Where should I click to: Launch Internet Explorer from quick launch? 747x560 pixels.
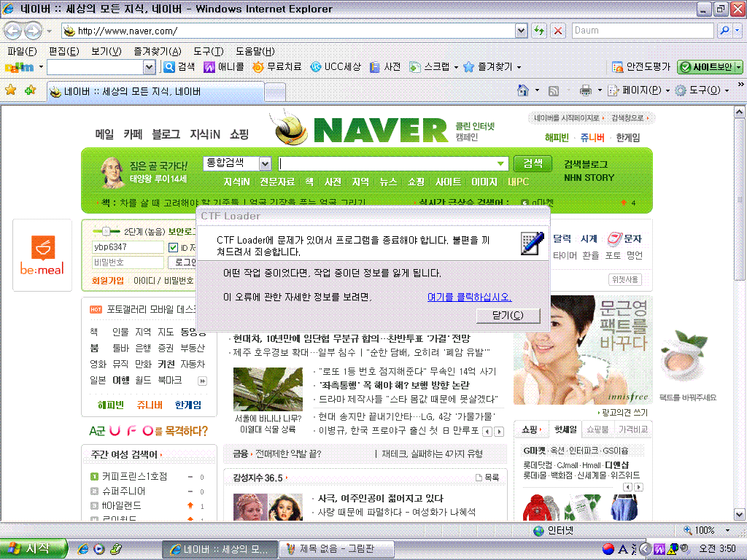[83, 549]
